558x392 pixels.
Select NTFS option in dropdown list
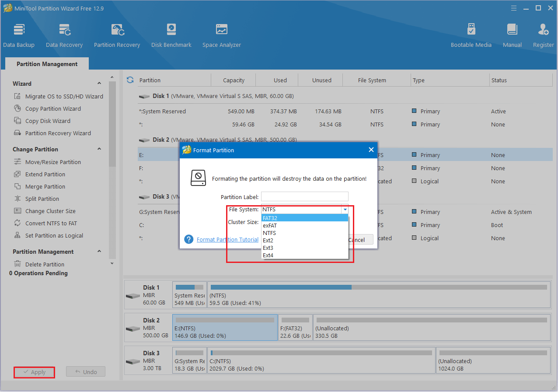[305, 233]
